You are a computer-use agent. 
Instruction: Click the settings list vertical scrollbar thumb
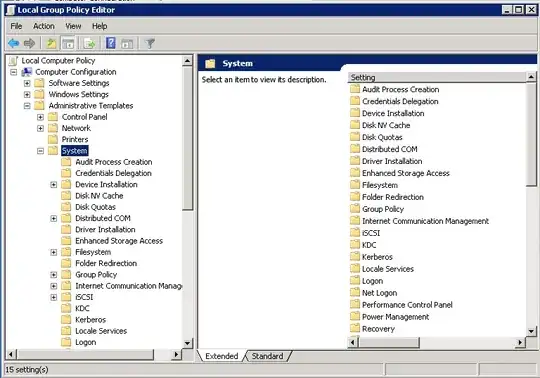click(531, 134)
